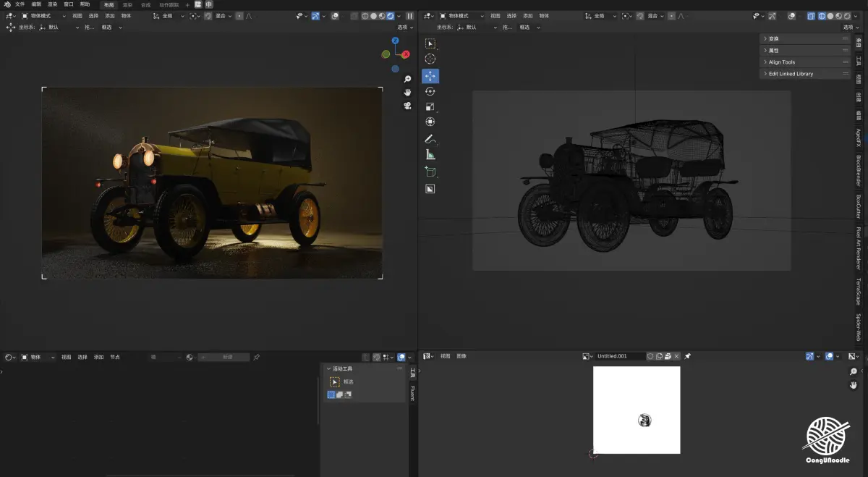Image resolution: width=868 pixels, height=477 pixels.
Task: Select the Transform tool
Action: pyautogui.click(x=430, y=122)
